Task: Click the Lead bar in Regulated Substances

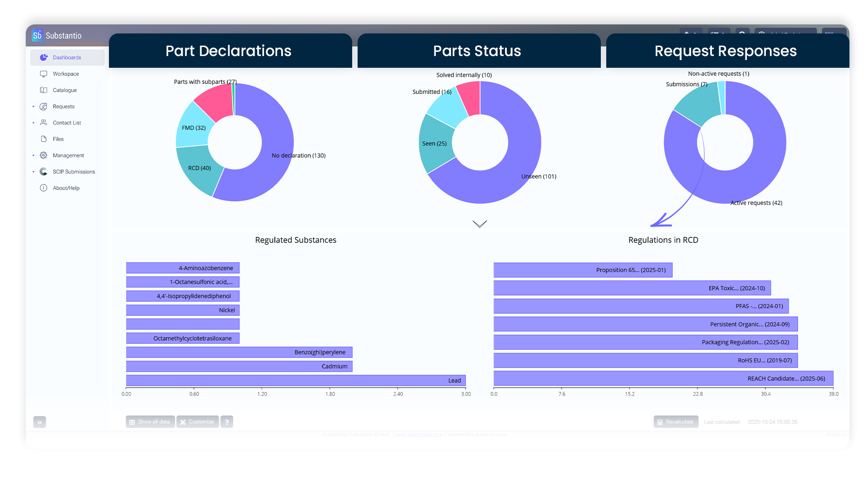Action: pos(296,380)
